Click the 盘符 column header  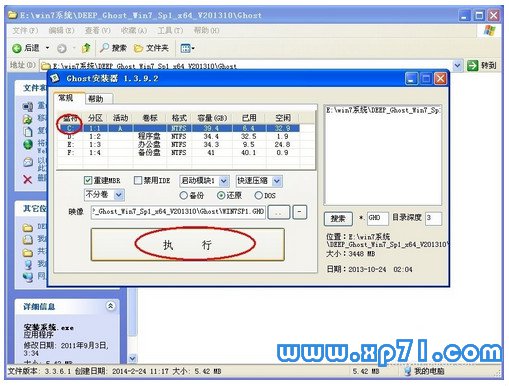(x=70, y=118)
